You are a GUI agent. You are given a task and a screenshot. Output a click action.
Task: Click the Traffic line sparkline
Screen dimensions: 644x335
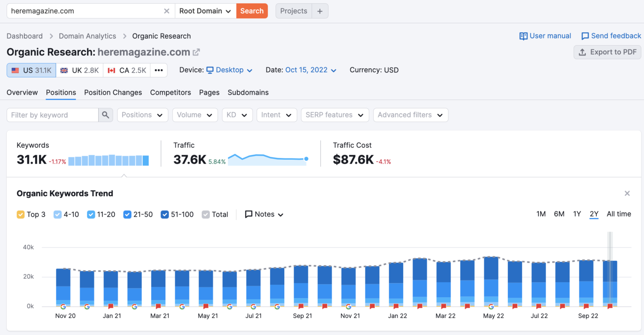tap(268, 159)
